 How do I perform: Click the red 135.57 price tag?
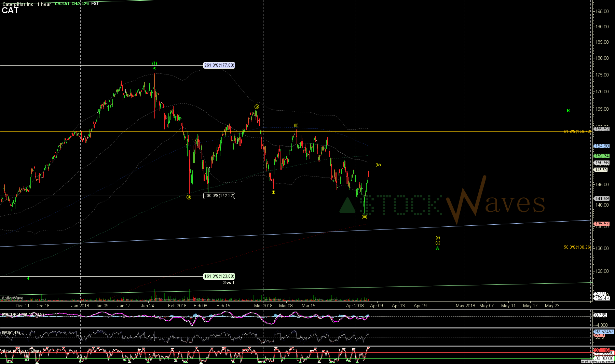[x=602, y=224]
